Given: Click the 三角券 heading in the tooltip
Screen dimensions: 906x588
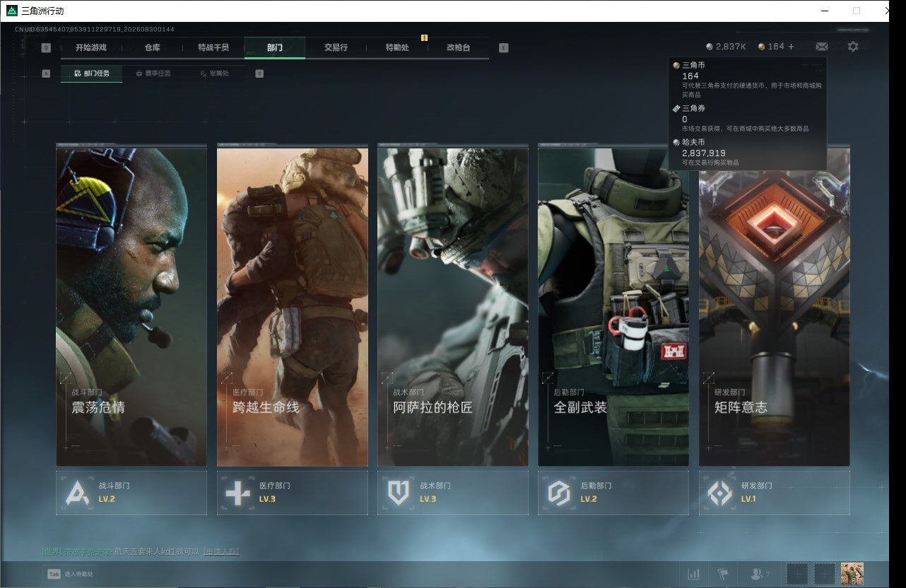Looking at the screenshot, I should [694, 108].
